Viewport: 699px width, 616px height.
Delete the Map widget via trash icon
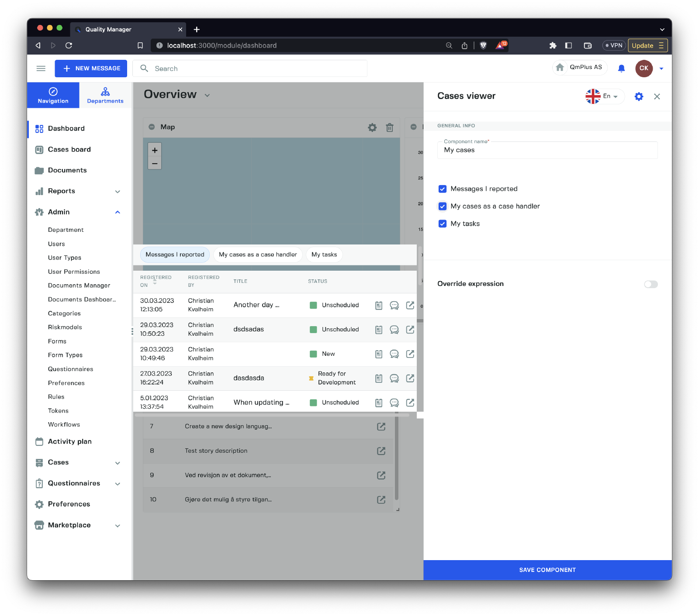pos(390,127)
